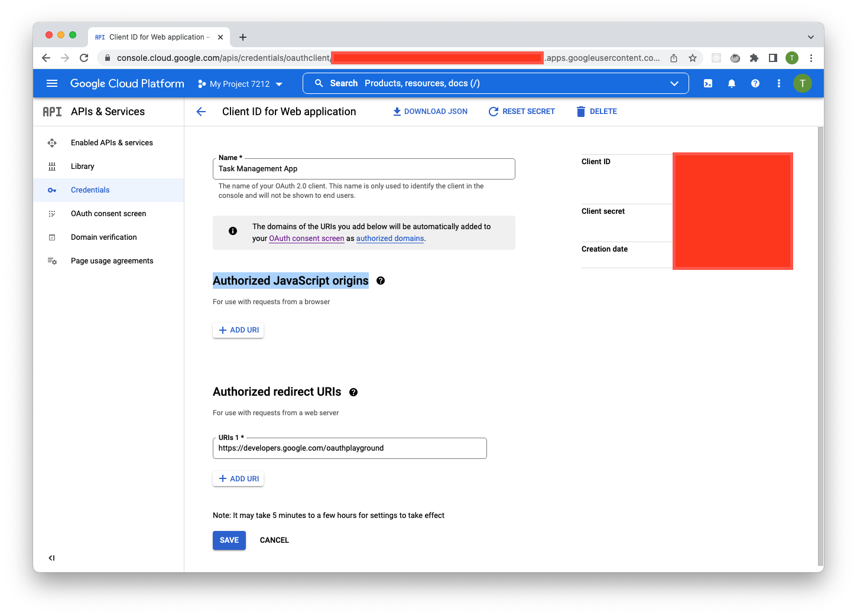Collapse the left sidebar panel

(51, 558)
